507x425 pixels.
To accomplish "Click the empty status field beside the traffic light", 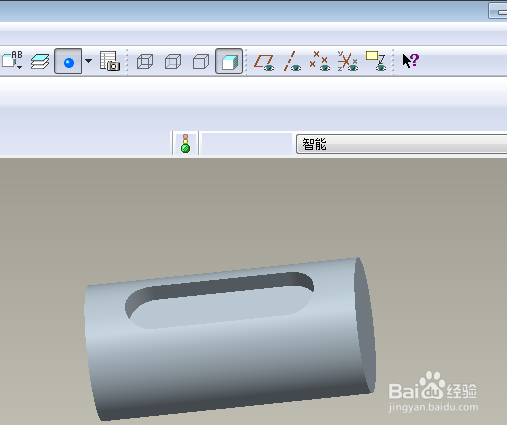I will coord(247,144).
